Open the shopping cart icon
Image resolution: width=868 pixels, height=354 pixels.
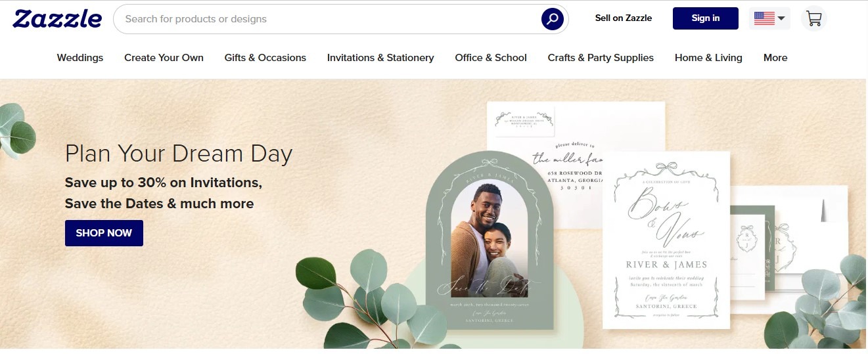[814, 18]
